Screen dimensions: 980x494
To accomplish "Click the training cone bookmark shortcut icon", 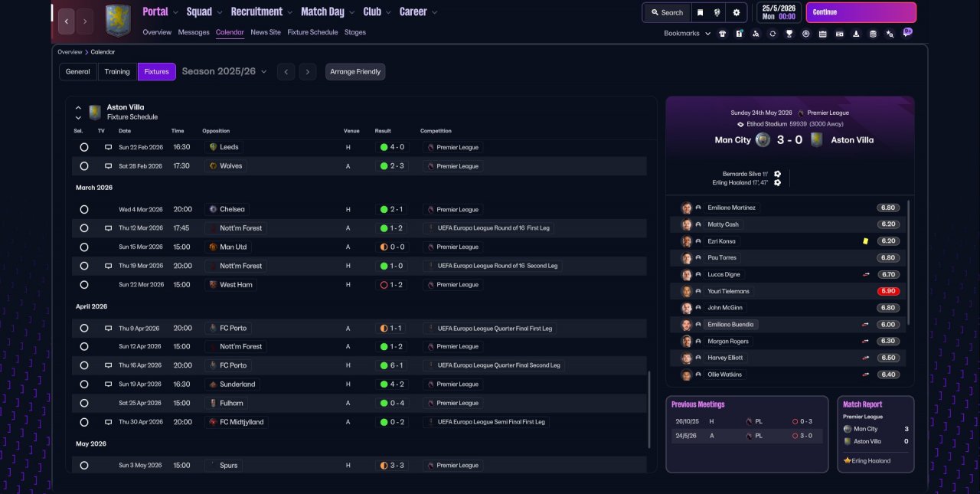I will [855, 34].
